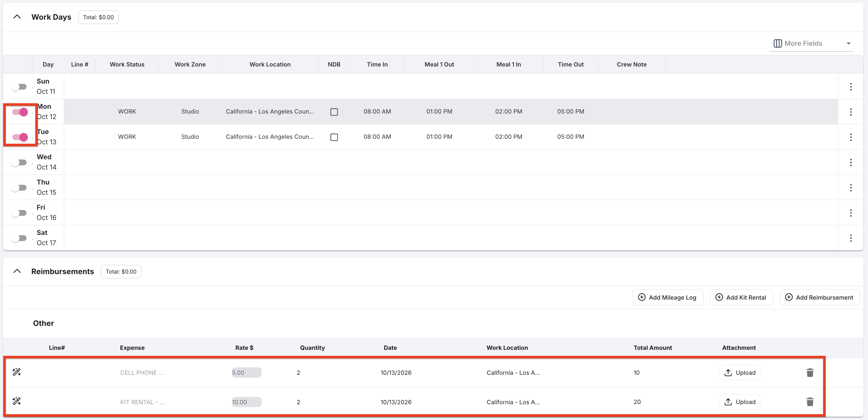The image size is (868, 420).
Task: Toggle the Sun Oct 11 work day on
Action: [x=19, y=87]
